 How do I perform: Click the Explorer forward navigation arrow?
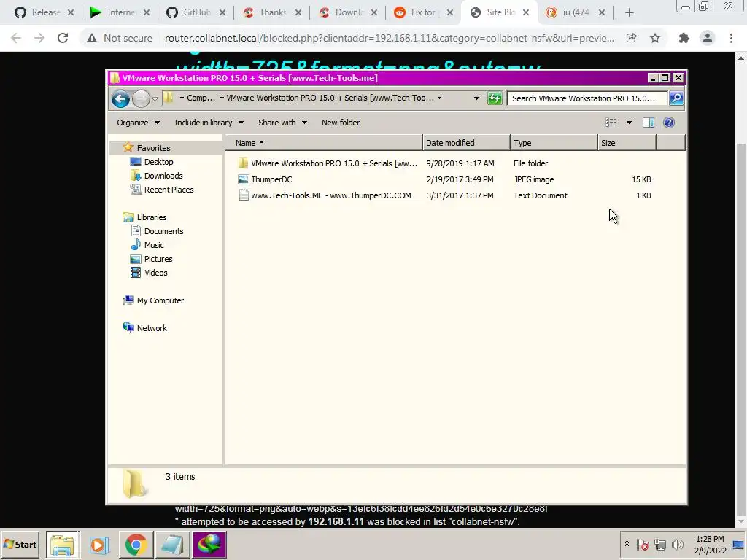tap(141, 98)
